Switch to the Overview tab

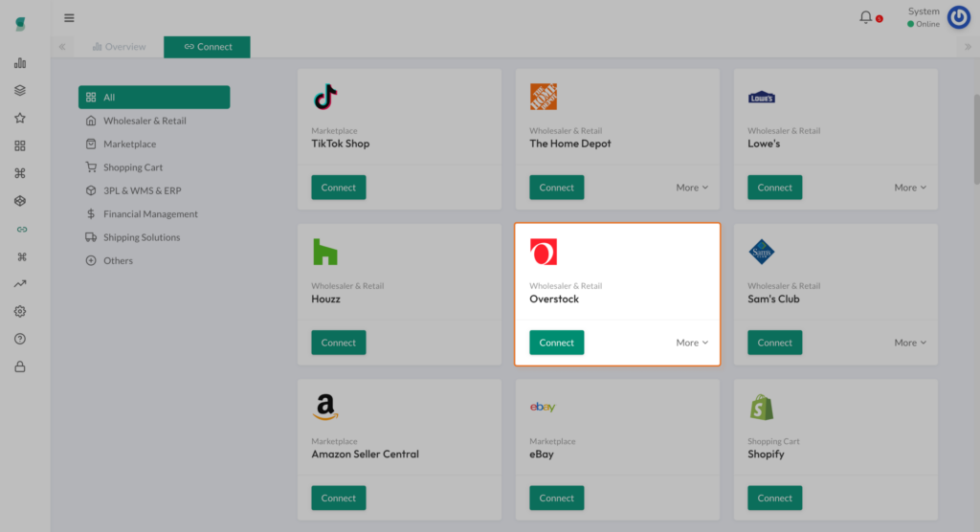click(119, 47)
